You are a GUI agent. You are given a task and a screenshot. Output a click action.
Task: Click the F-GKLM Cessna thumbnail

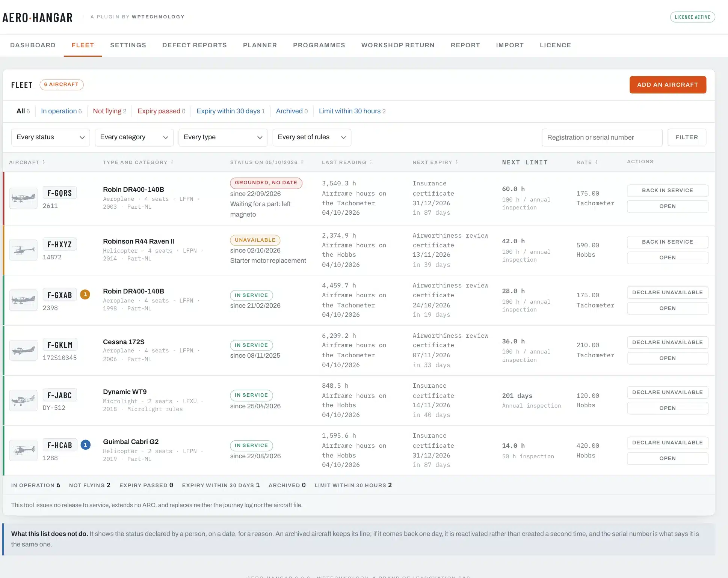tap(23, 350)
